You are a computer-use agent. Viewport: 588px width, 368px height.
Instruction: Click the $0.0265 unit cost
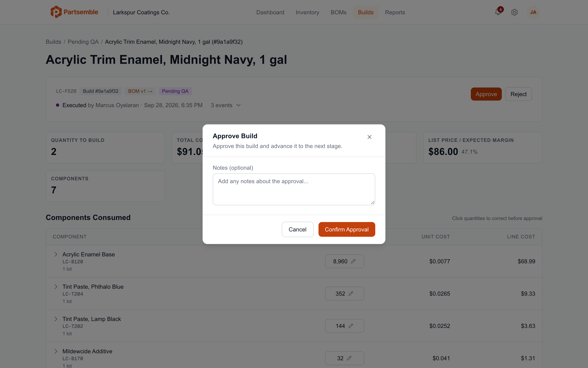440,294
